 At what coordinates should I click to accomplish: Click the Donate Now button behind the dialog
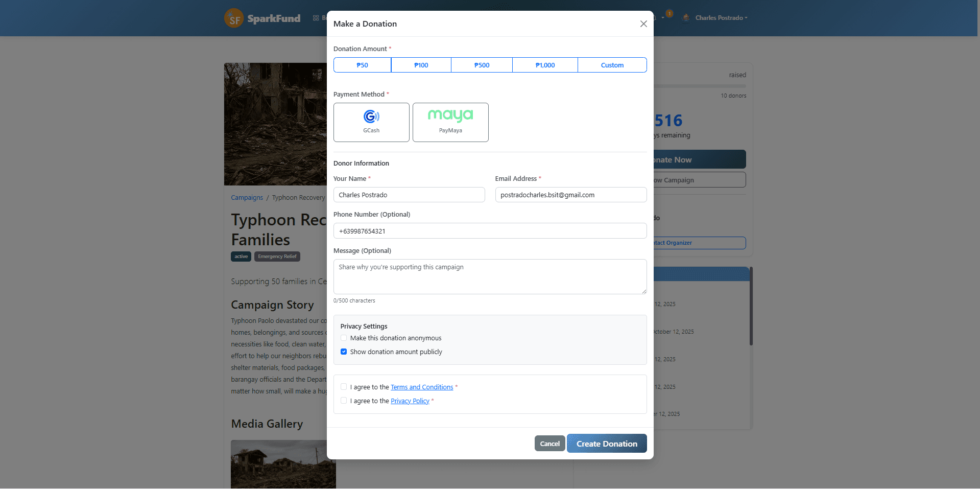700,159
